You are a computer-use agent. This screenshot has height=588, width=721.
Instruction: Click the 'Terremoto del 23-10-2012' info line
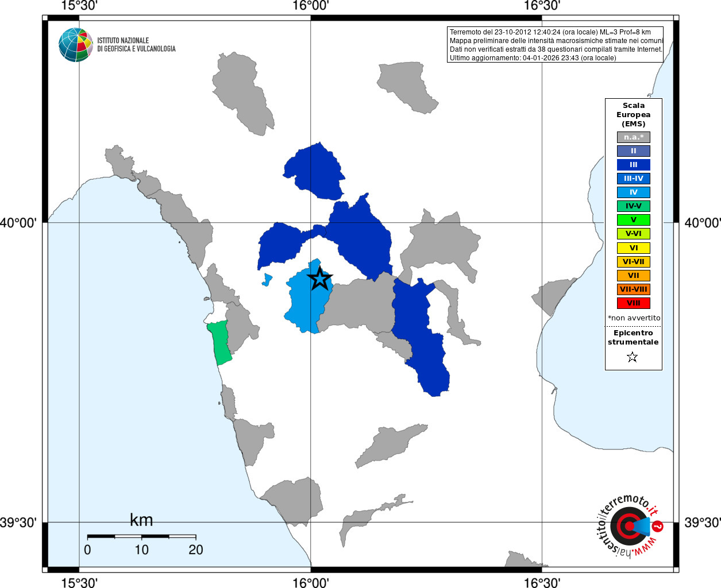550,32
